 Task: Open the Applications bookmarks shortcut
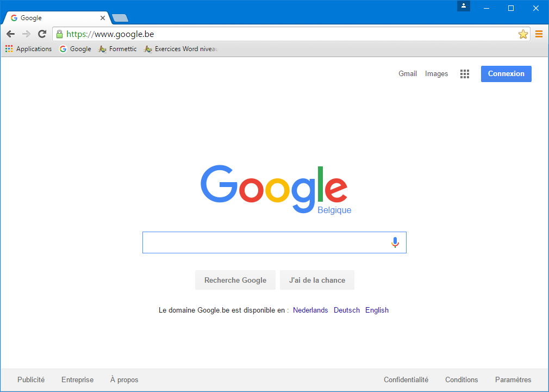pos(28,49)
